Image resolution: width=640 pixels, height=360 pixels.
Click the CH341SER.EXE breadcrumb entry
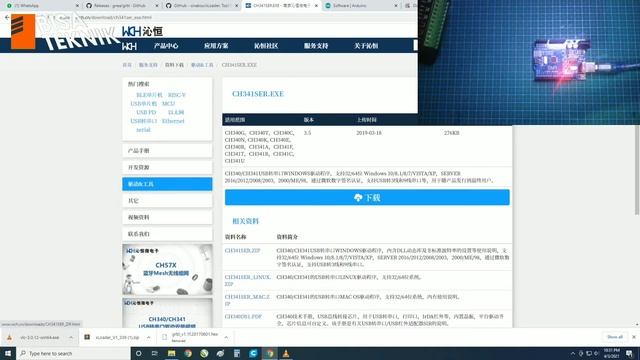tap(239, 65)
